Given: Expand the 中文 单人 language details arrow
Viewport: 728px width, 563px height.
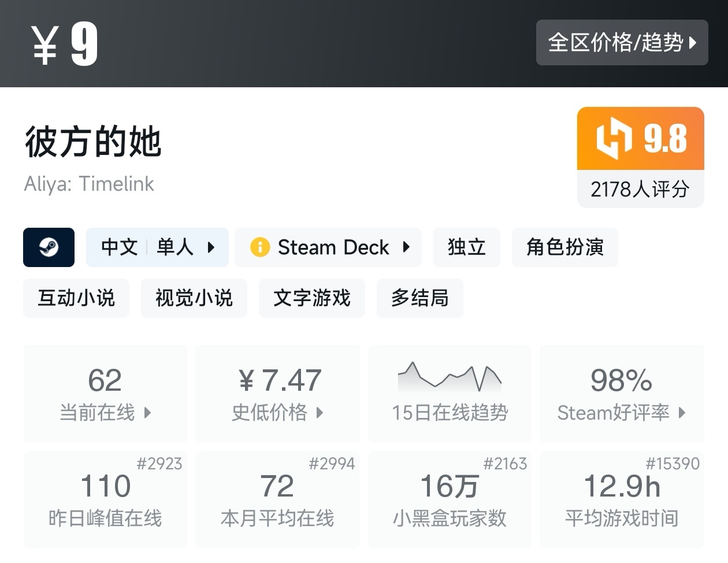Looking at the screenshot, I should [x=211, y=247].
